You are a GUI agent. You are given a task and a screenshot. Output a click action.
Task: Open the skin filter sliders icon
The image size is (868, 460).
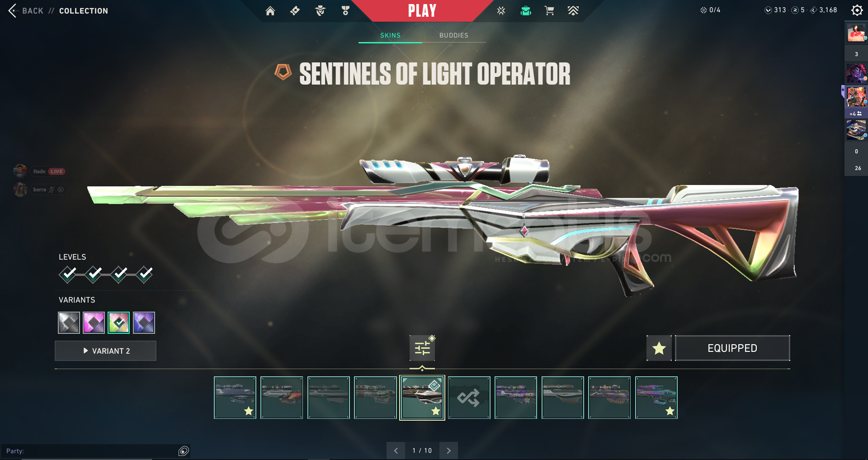pos(422,348)
